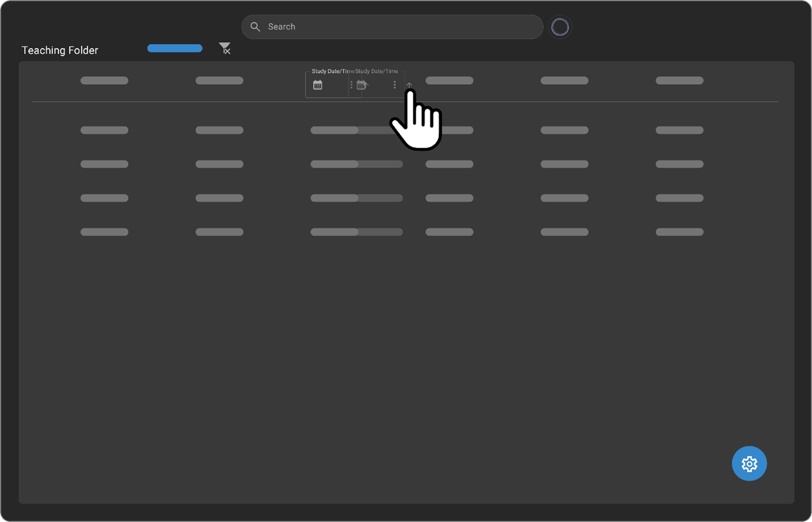This screenshot has width=812, height=522.
Task: Click the second row's Study Date/Time cell
Action: 356,165
